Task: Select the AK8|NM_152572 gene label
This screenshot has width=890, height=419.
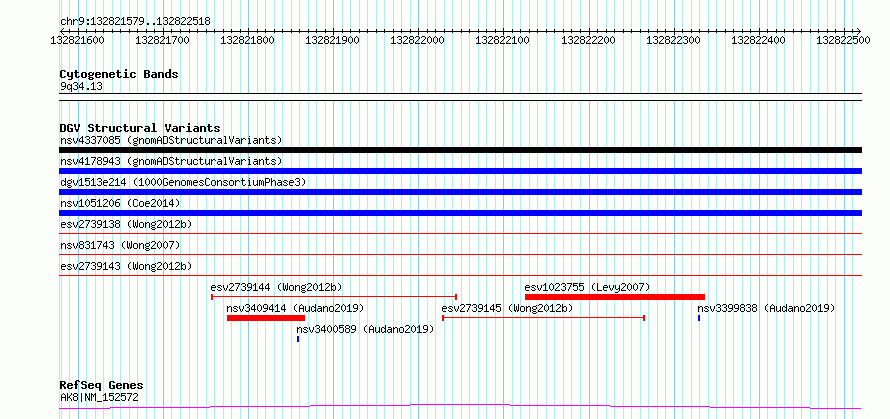Action: point(99,397)
